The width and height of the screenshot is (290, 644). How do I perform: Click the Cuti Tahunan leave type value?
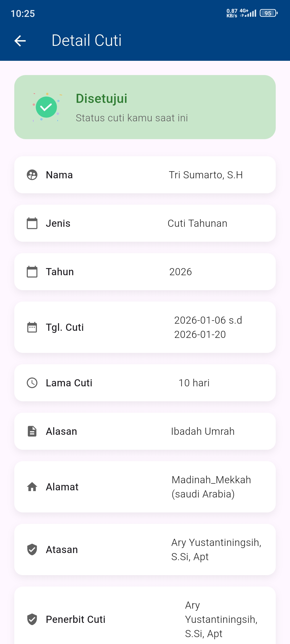tap(198, 223)
